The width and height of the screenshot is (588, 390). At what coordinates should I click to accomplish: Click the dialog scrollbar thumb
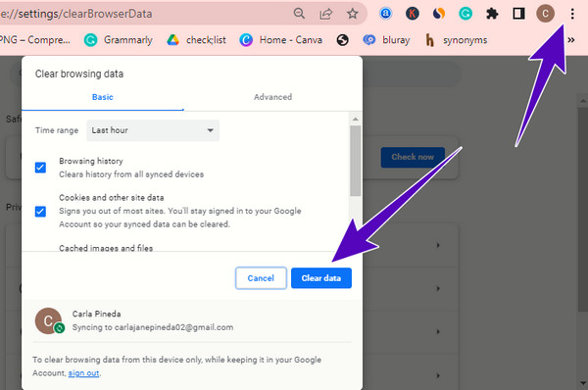point(355,161)
